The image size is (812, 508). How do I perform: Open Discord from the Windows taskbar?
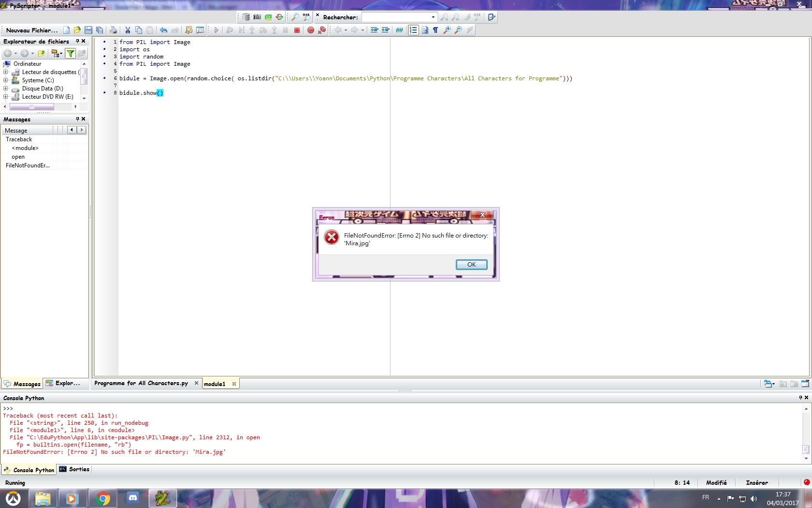point(133,498)
